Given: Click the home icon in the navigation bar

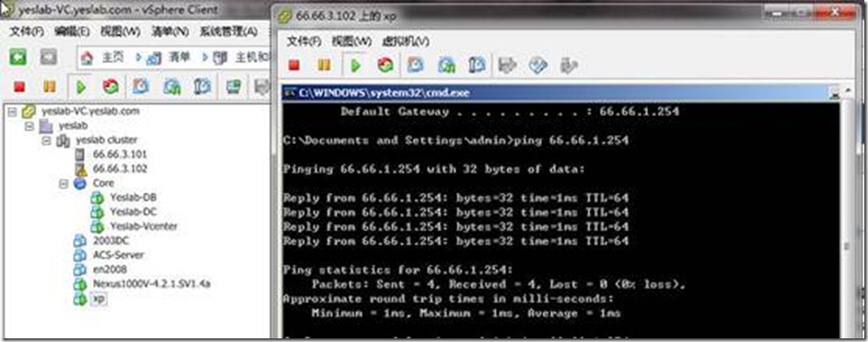Looking at the screenshot, I should pos(87,57).
